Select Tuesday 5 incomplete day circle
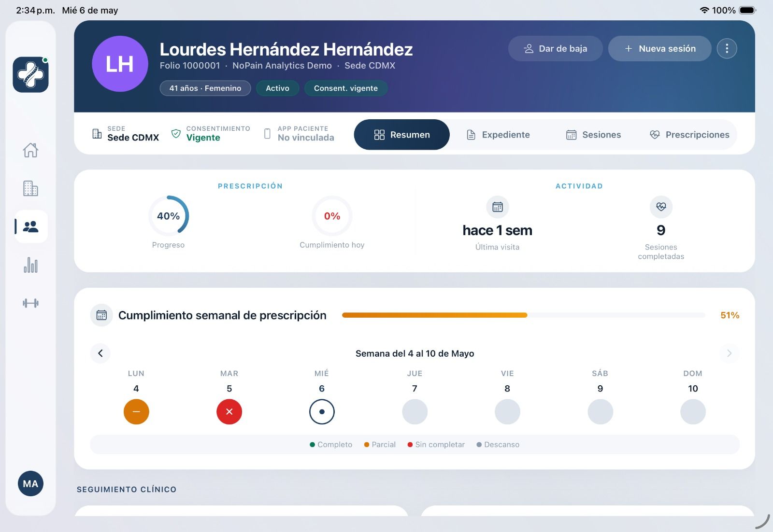The image size is (773, 532). pos(229,412)
